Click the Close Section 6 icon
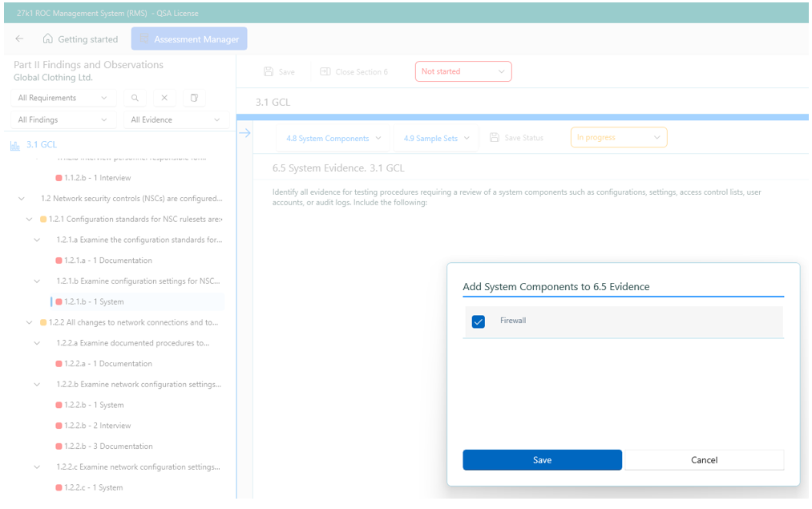The image size is (812, 509). (x=325, y=71)
